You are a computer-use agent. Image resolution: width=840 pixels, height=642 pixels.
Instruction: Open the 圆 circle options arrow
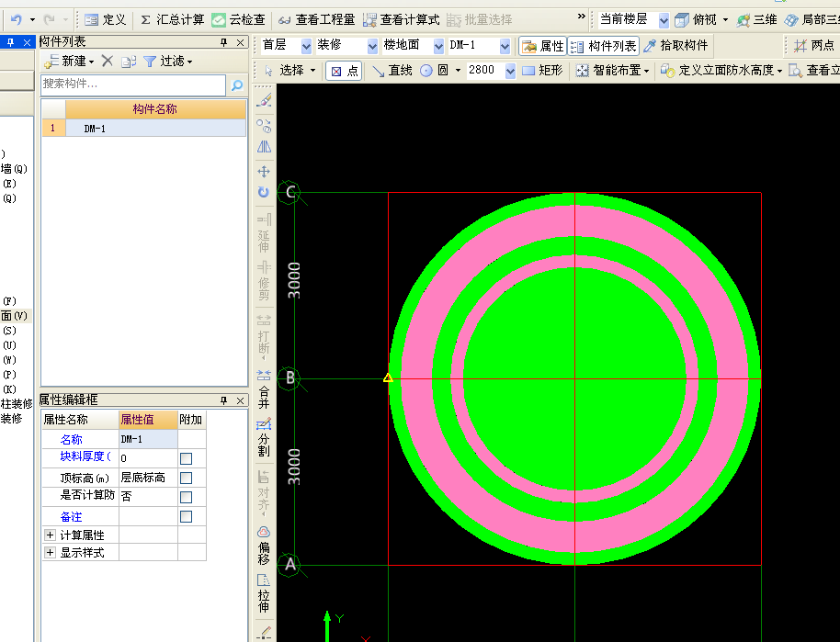click(458, 71)
